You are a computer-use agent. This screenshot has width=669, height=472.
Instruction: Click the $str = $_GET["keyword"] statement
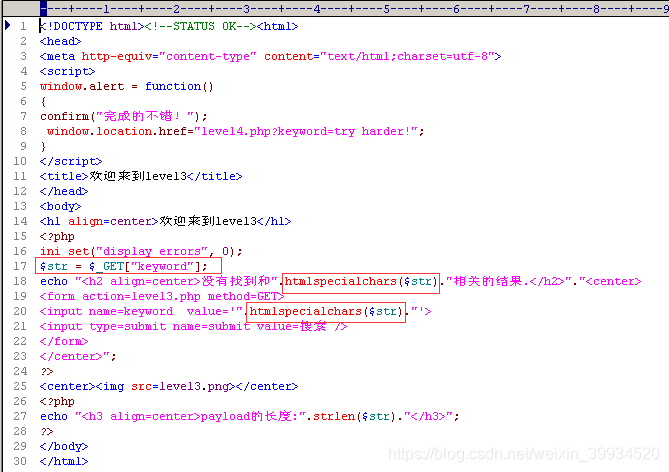[x=123, y=266]
